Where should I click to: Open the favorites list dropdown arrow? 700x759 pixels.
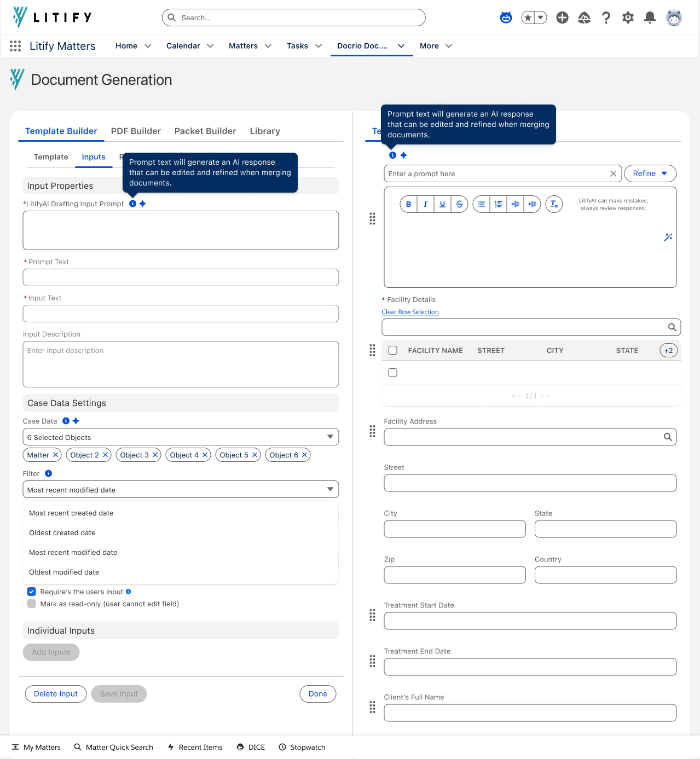coord(541,18)
